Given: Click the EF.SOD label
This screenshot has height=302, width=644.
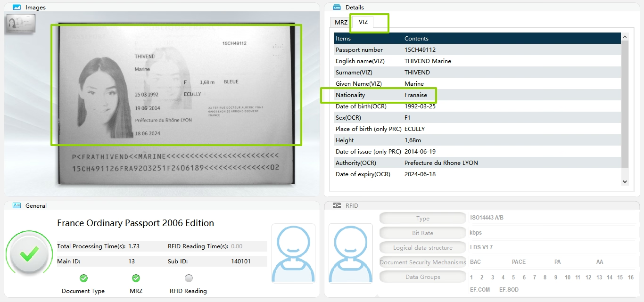Looking at the screenshot, I should 509,289.
